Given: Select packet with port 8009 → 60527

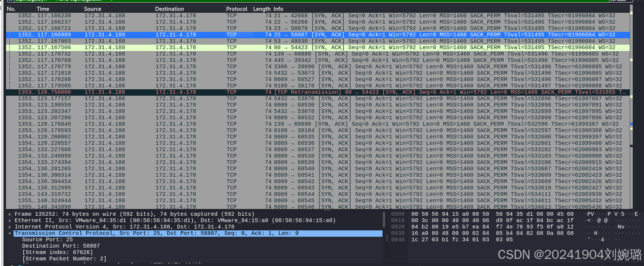Looking at the screenshot, I should coord(318,79).
